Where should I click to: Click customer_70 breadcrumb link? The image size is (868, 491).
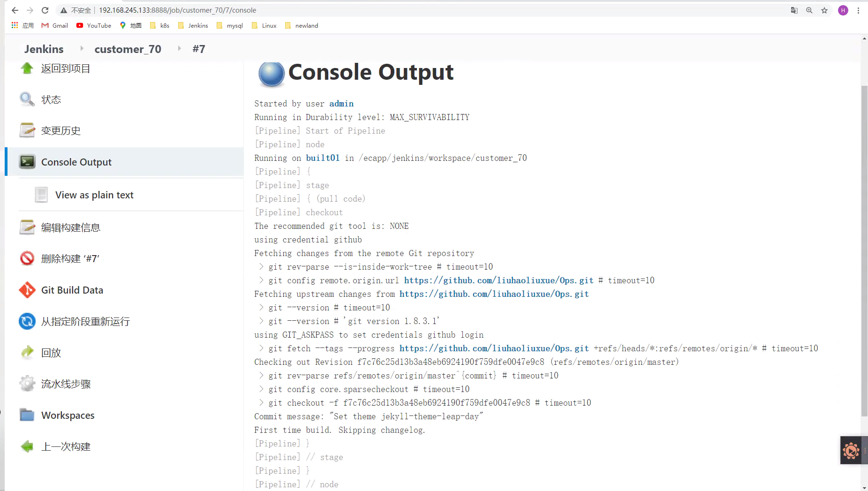pos(128,49)
